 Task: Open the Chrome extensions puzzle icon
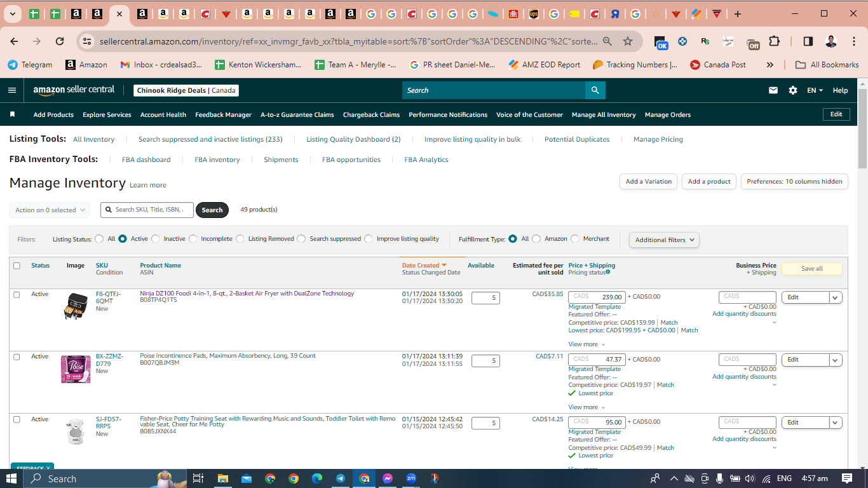[774, 41]
